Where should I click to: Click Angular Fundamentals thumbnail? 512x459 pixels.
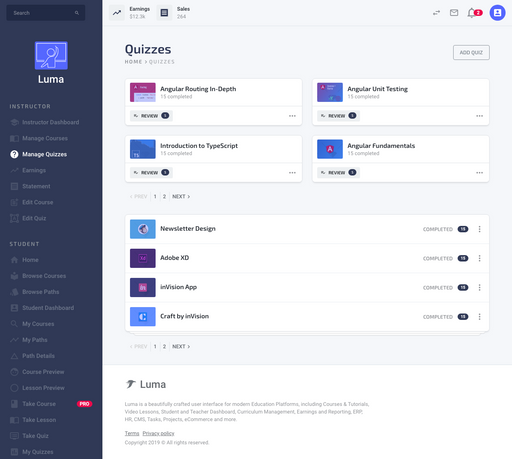(x=330, y=149)
